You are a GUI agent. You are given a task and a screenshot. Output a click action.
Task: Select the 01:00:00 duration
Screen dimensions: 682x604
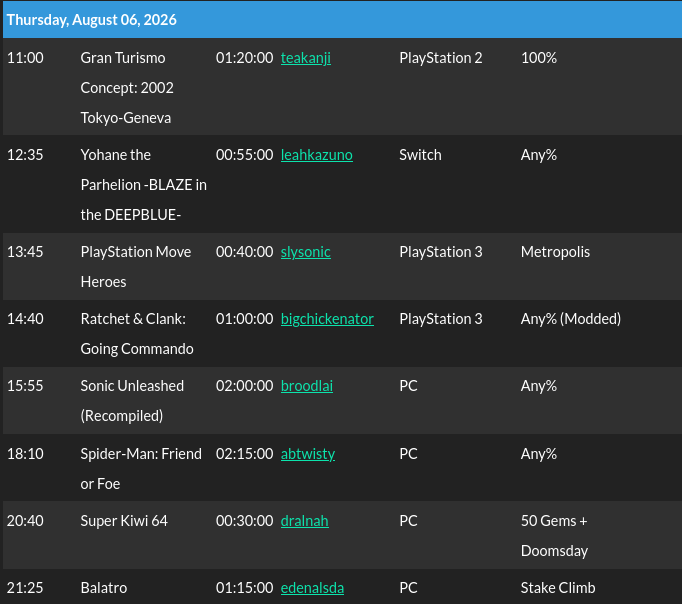pyautogui.click(x=244, y=319)
